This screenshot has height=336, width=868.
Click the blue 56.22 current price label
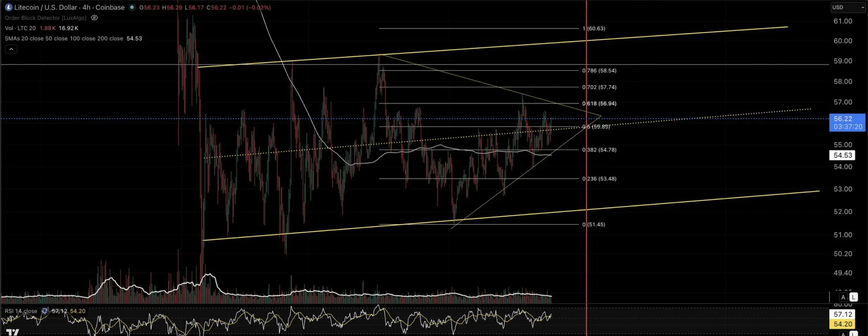click(x=847, y=122)
